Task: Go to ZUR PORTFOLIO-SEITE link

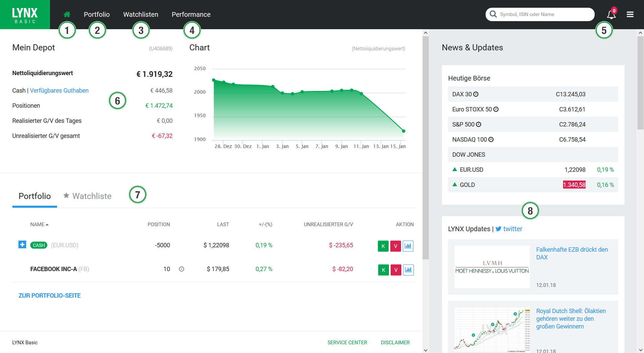Action: tap(50, 296)
